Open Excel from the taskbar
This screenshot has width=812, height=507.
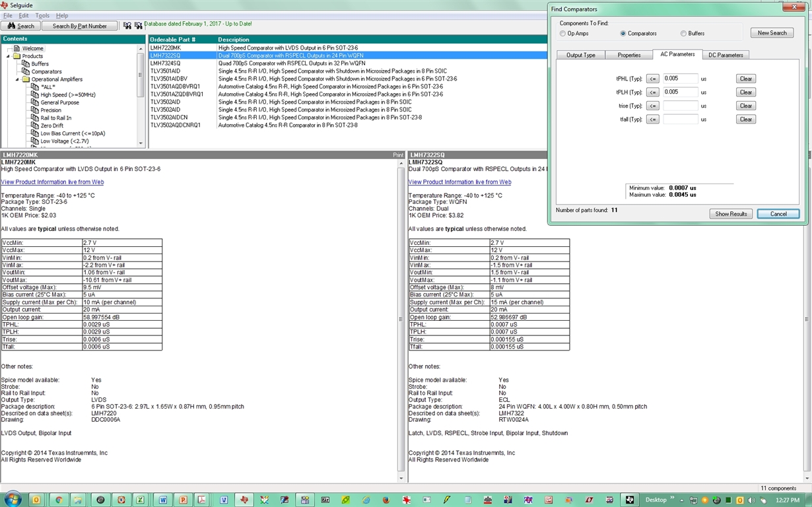tap(141, 500)
